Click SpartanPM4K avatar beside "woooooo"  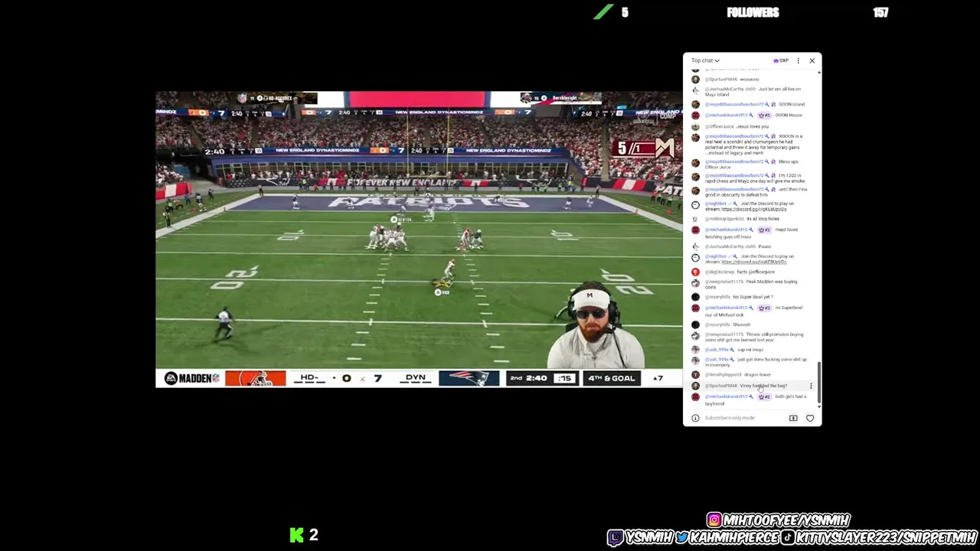pyautogui.click(x=695, y=80)
